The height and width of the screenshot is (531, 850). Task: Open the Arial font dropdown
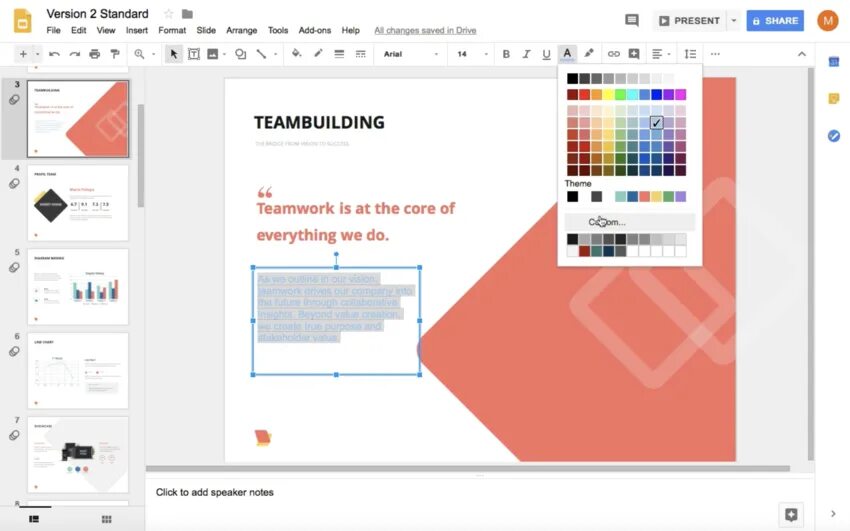tap(410, 54)
